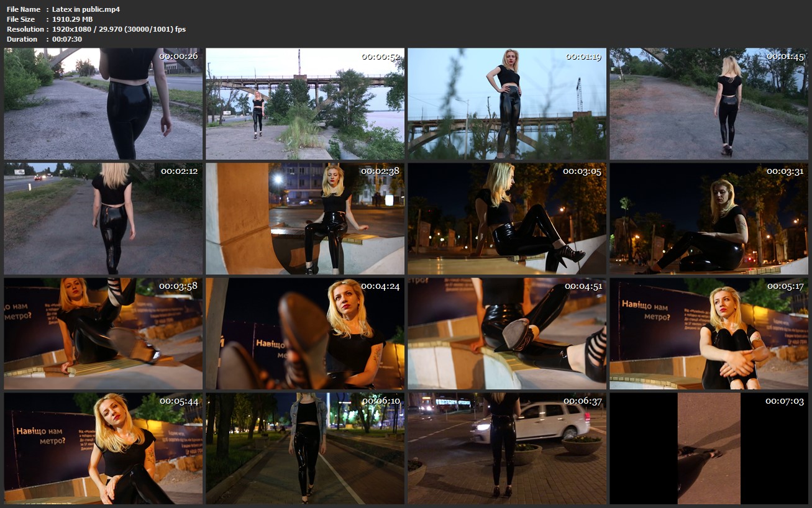Click the thumbnail timestamped 00:03:05
The height and width of the screenshot is (508, 812).
[507, 219]
